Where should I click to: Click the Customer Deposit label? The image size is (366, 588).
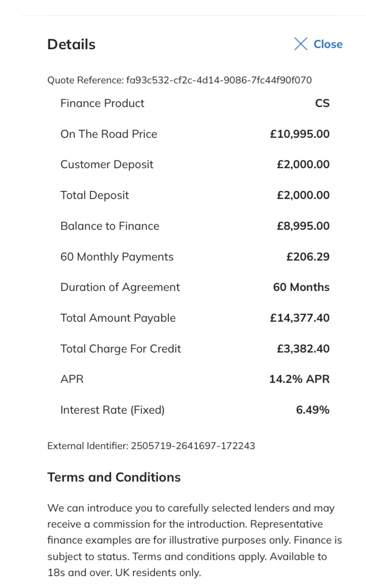pyautogui.click(x=107, y=165)
